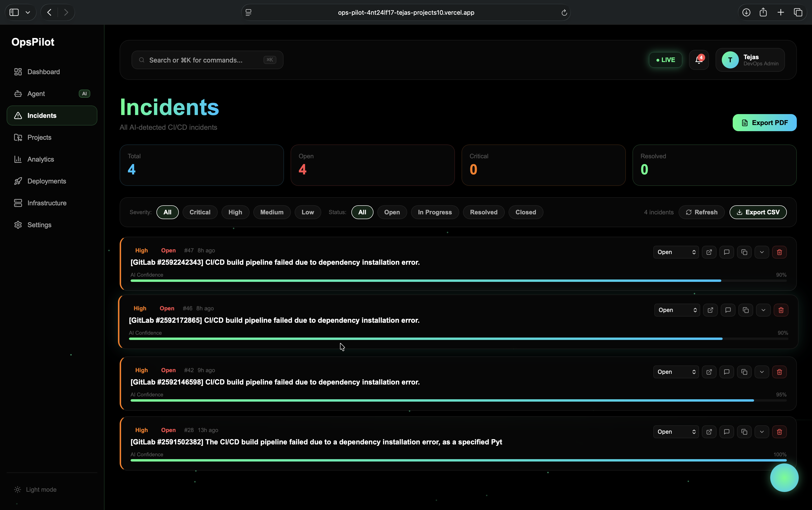This screenshot has width=812, height=510.
Task: Open comments for incident #42
Action: click(x=727, y=372)
